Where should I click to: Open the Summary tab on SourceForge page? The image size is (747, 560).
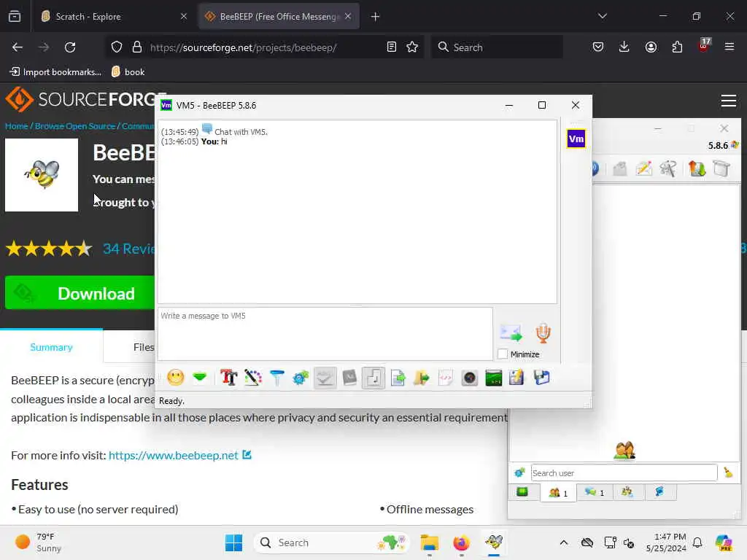point(52,347)
